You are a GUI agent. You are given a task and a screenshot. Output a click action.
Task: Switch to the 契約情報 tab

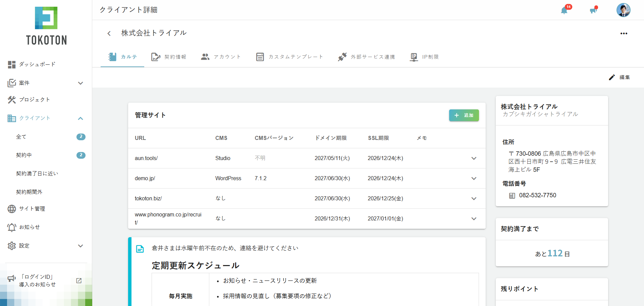pos(169,57)
